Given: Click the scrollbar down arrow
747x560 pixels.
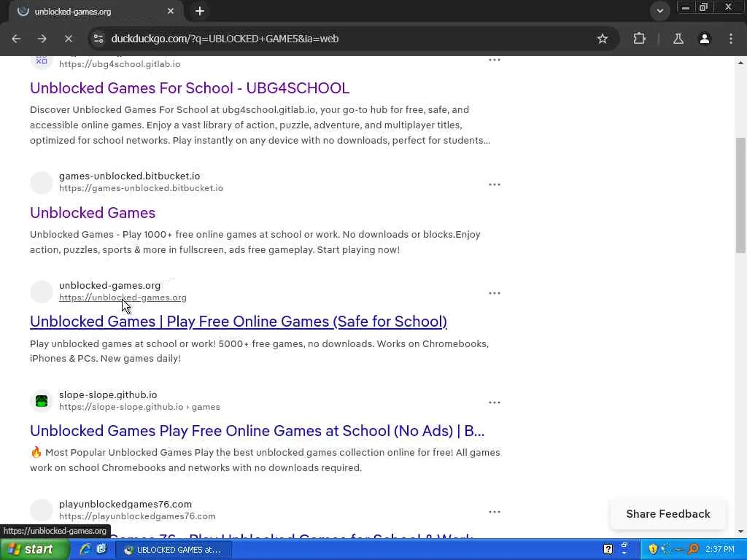Looking at the screenshot, I should pos(740,531).
